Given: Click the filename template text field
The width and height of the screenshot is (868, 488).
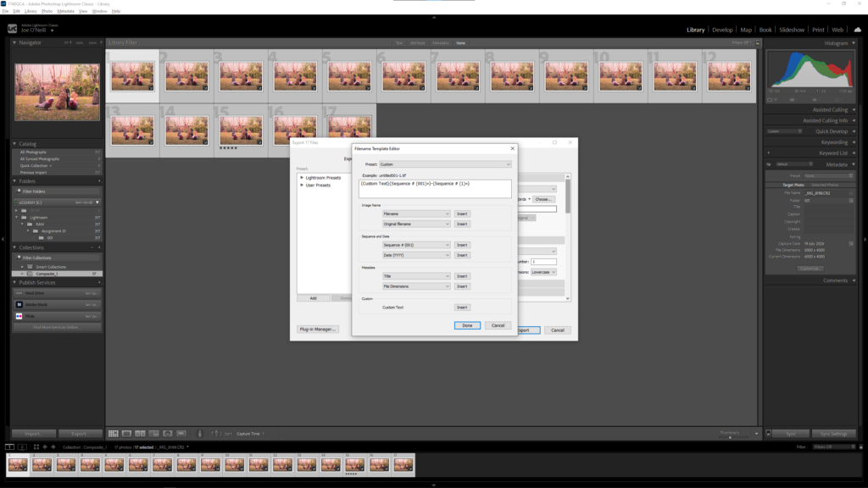Looking at the screenshot, I should 435,189.
